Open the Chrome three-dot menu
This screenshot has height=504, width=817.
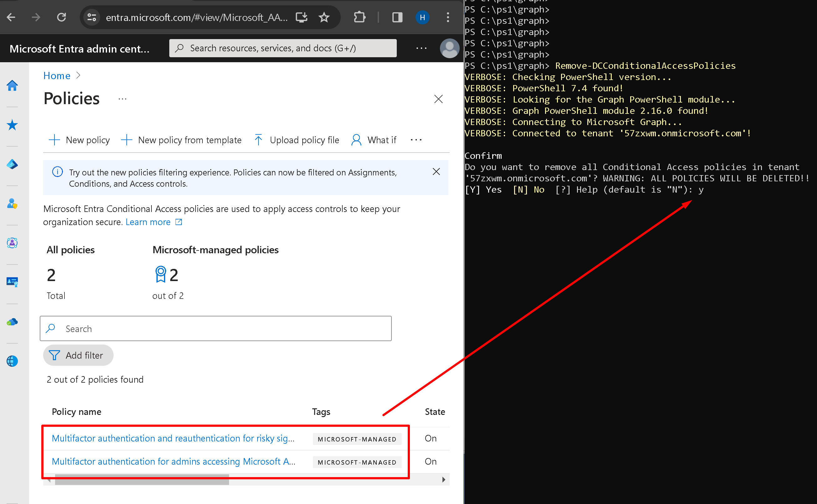pos(448,17)
